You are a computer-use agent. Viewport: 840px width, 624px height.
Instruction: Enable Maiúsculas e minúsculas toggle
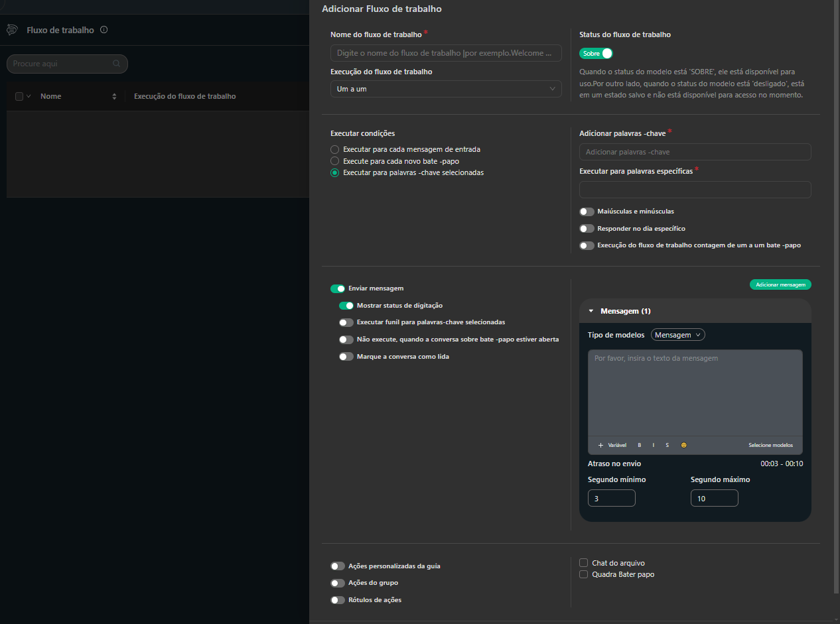click(587, 212)
